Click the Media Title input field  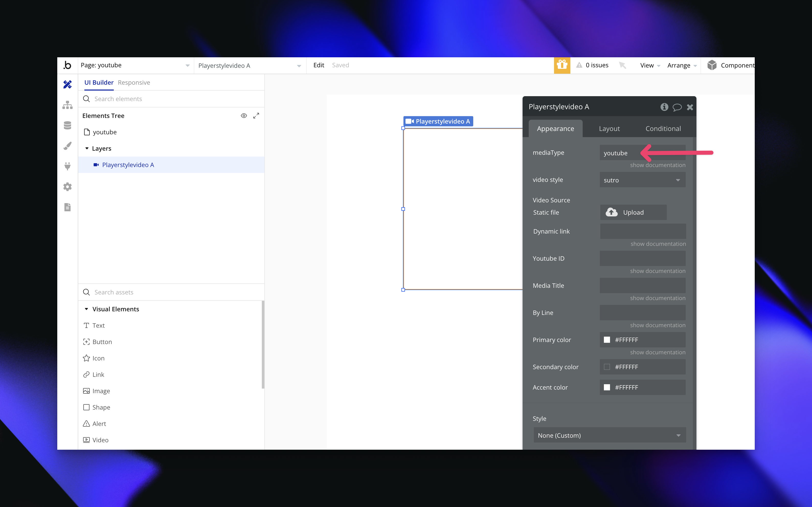pos(642,286)
